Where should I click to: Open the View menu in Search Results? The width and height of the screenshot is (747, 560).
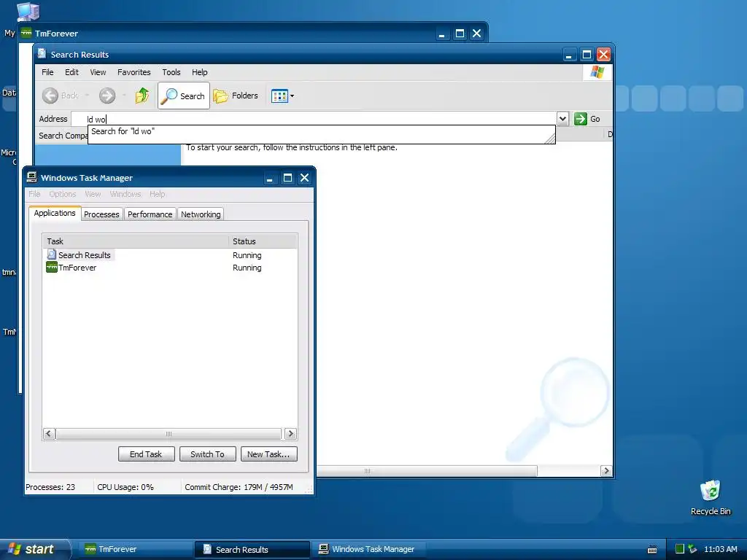pos(98,72)
